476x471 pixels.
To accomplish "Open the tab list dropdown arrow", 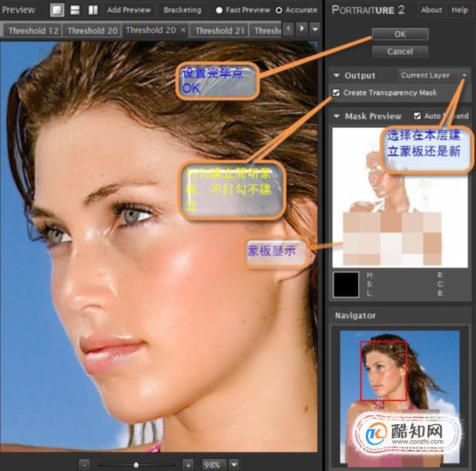I will [315, 30].
